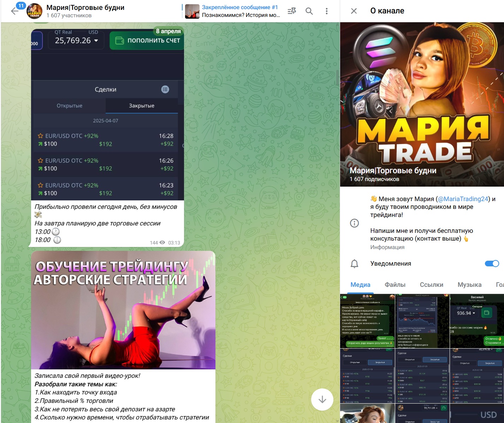Viewport: 504px width, 423px height.
Task: Click the О канале panel title
Action: (x=387, y=11)
